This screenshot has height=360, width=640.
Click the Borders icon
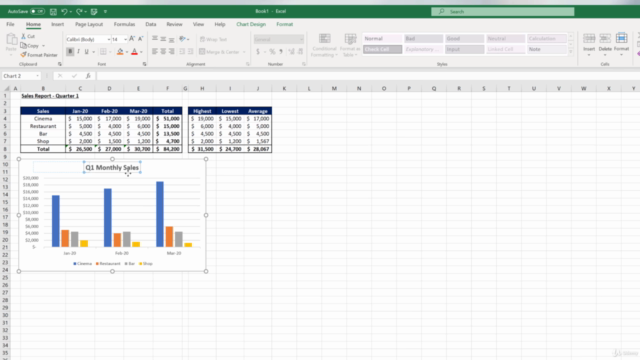103,52
